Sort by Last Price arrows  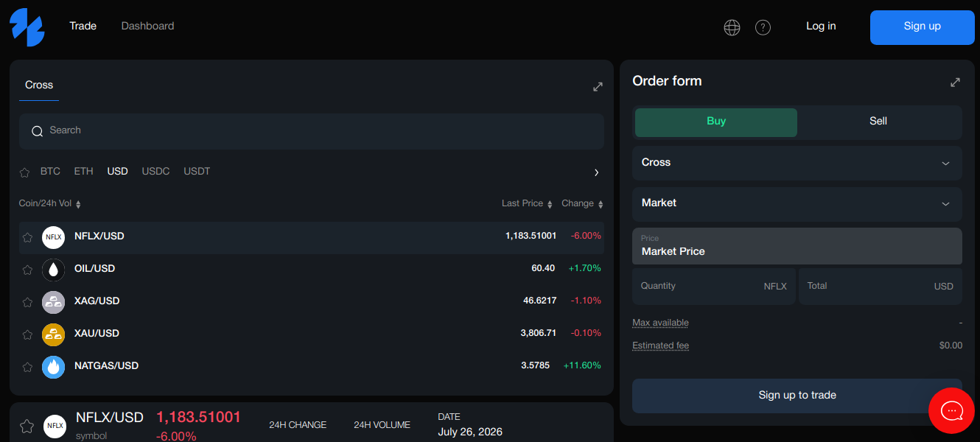click(x=550, y=204)
